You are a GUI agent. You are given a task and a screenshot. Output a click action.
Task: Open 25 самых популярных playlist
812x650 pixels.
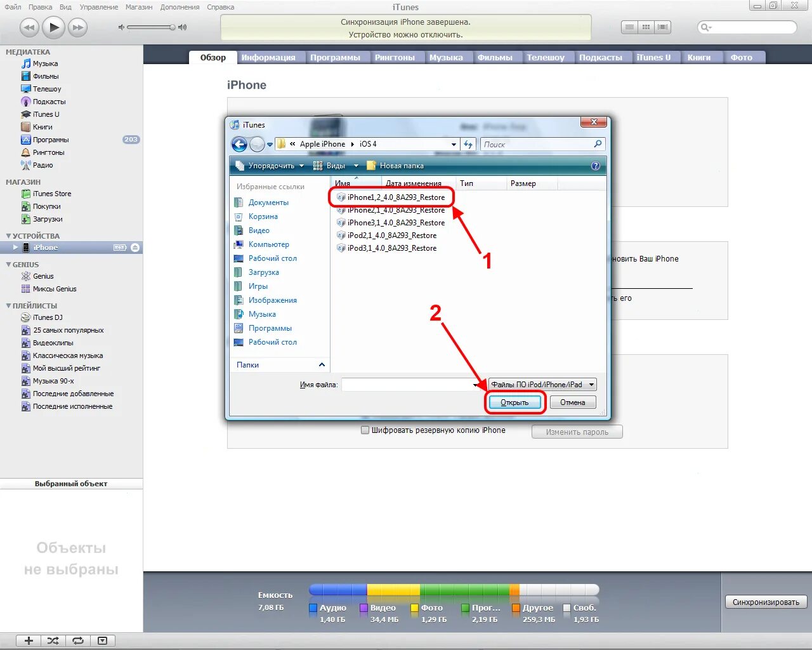(68, 330)
